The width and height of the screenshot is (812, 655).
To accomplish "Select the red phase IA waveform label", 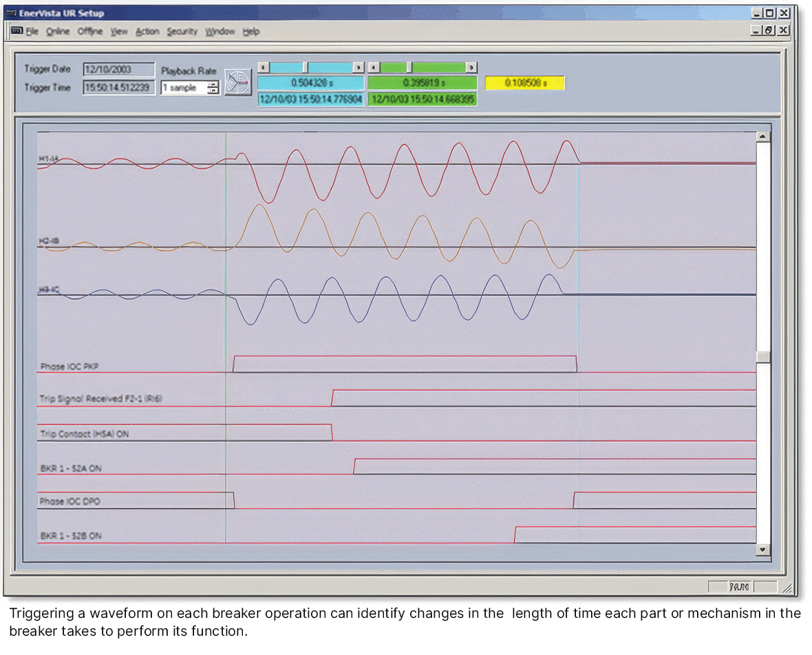I will coord(49,158).
